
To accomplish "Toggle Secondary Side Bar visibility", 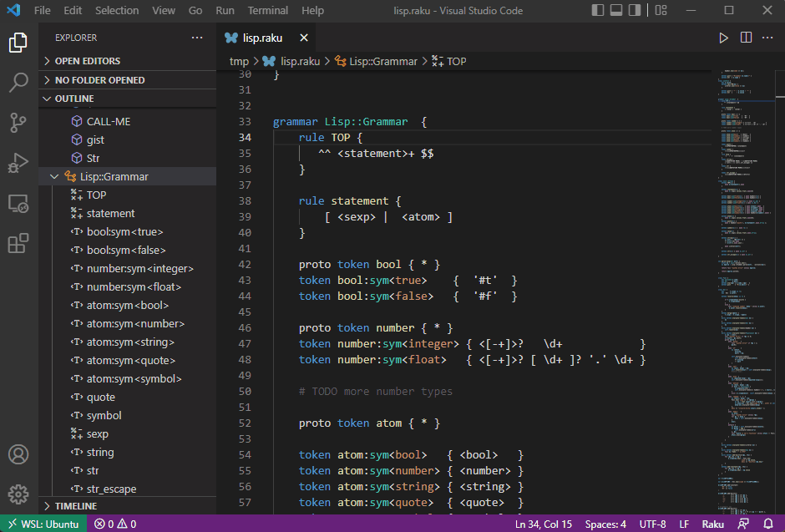I will coord(635,10).
